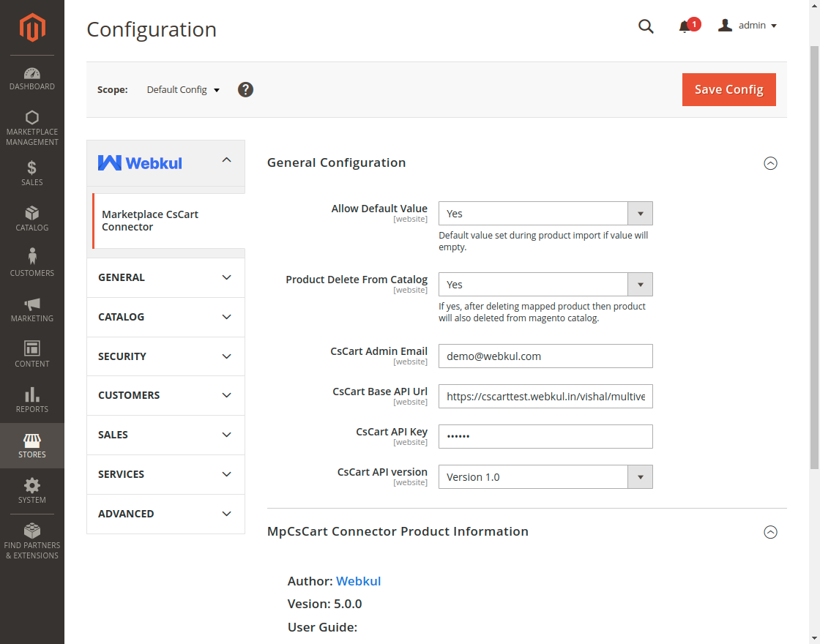
Task: Click the scope help question mark icon
Action: point(246,89)
